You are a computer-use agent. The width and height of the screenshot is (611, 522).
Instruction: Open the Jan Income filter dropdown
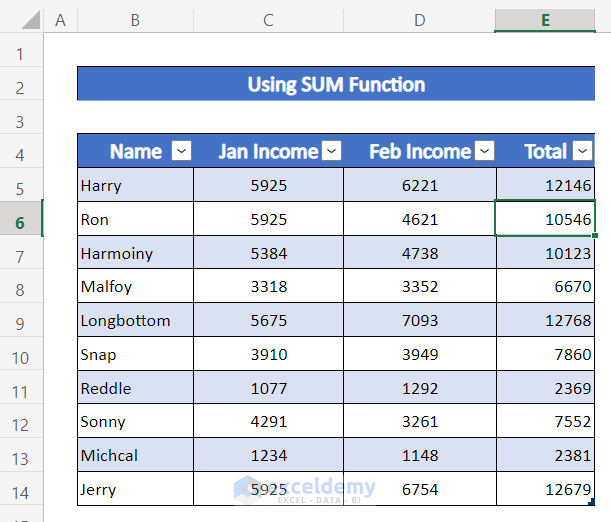331,151
